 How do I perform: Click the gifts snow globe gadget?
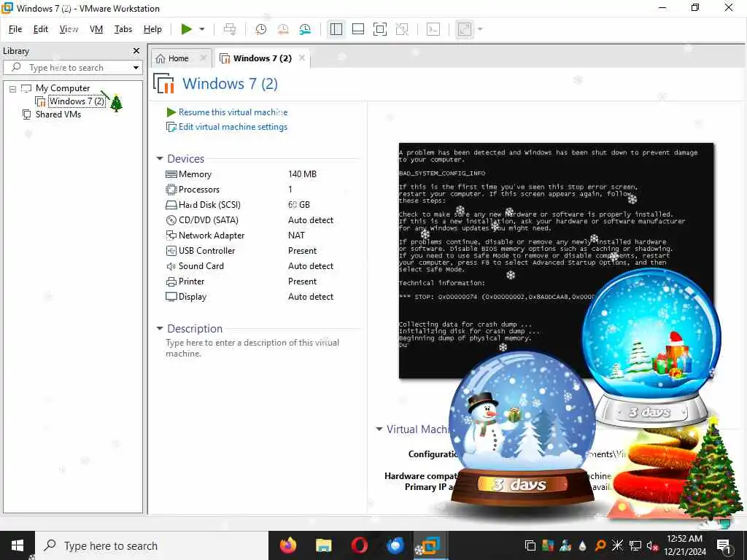[651, 348]
